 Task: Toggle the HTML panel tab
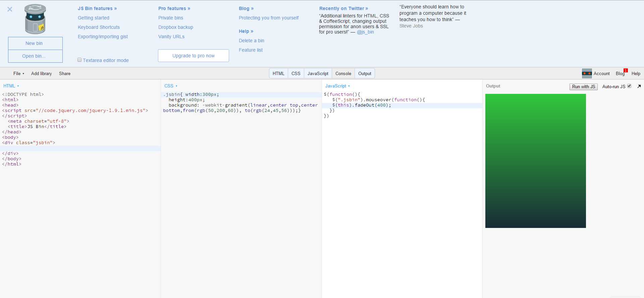278,73
